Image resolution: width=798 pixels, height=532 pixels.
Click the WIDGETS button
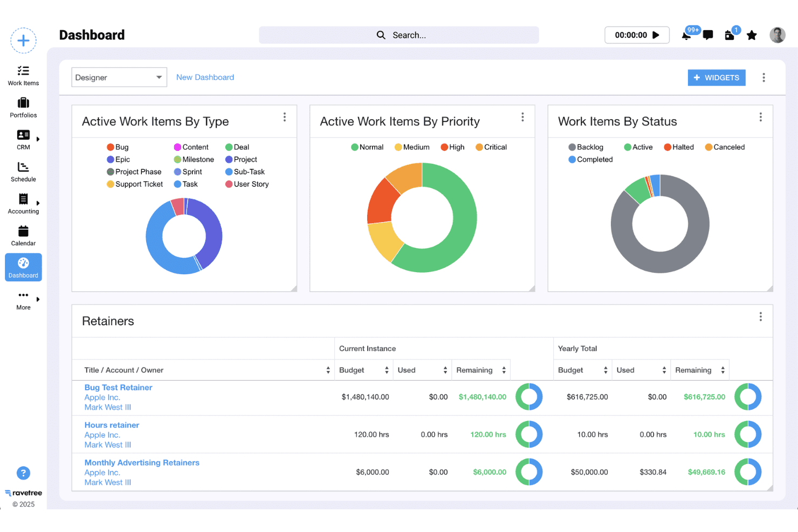717,78
